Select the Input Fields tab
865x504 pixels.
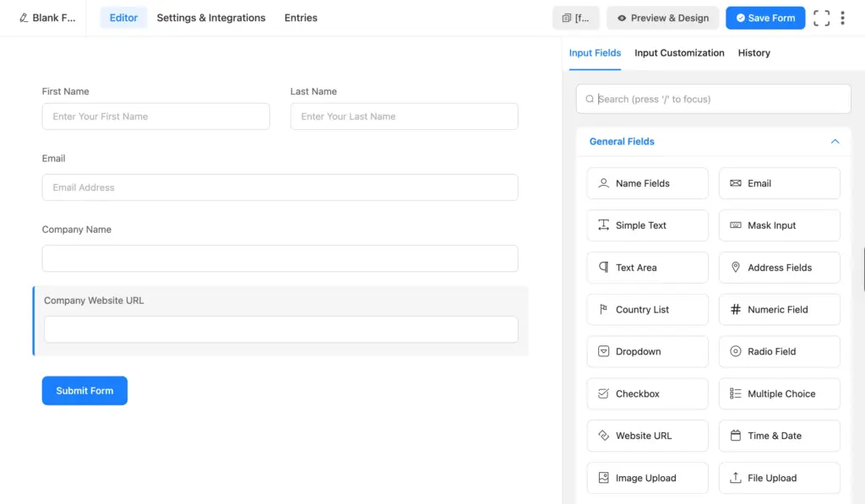point(595,53)
